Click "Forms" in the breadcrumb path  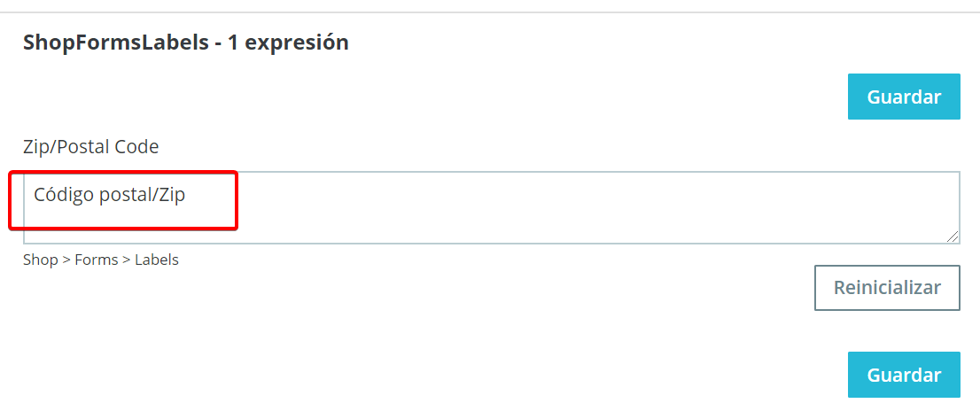point(96,260)
